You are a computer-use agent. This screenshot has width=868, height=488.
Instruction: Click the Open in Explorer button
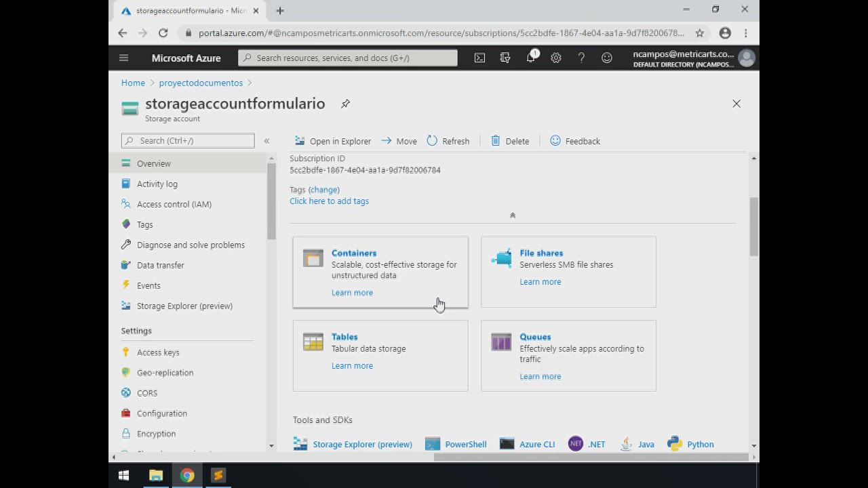point(333,141)
